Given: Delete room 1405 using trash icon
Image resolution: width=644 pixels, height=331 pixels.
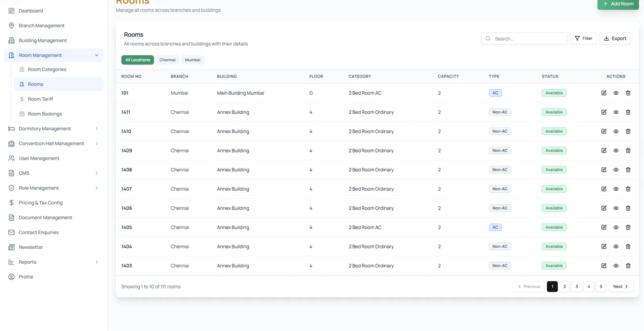Looking at the screenshot, I should pos(628,227).
